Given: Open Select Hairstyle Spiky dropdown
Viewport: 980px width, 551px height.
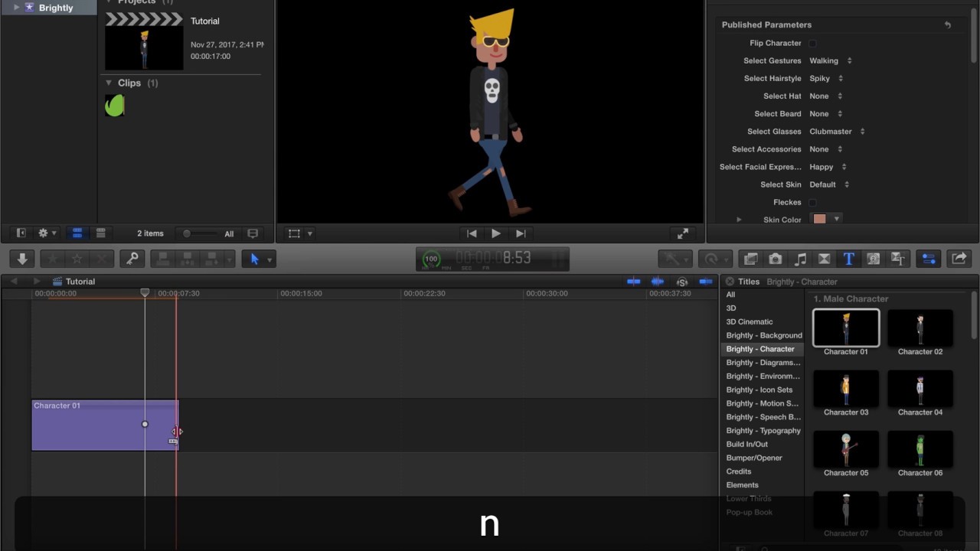Looking at the screenshot, I should (x=826, y=78).
